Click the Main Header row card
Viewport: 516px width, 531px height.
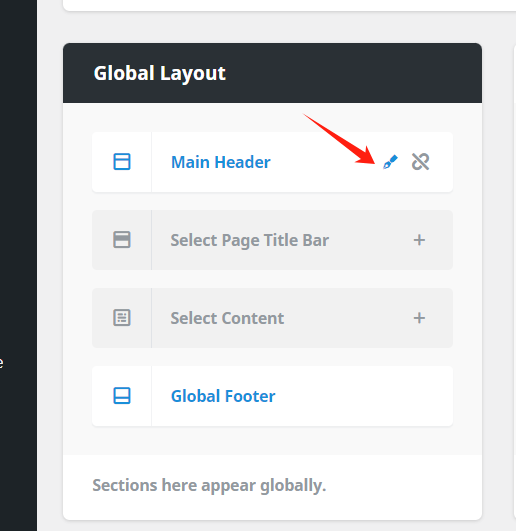click(x=273, y=162)
